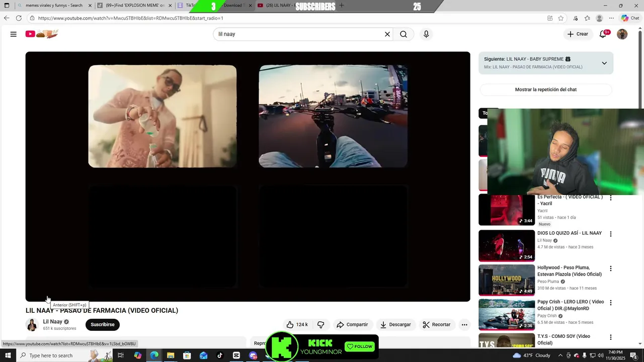View site information lock icon
The height and width of the screenshot is (362, 644).
coord(32,18)
